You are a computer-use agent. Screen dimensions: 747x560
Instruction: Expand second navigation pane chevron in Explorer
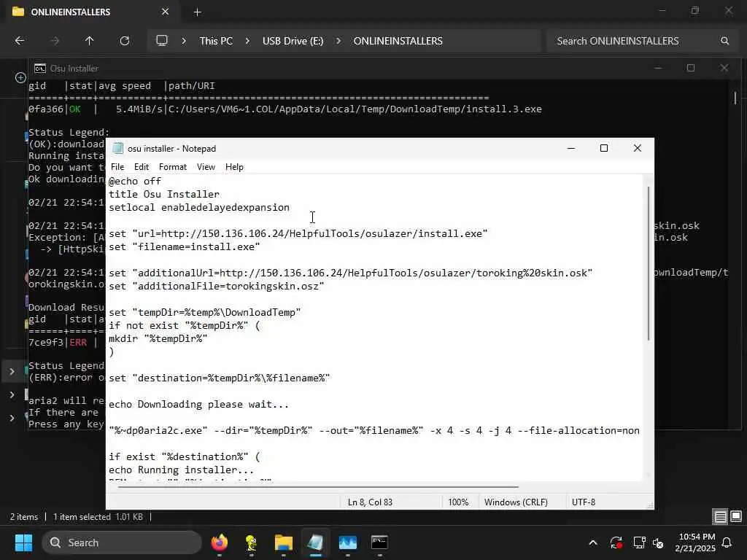[x=12, y=394]
